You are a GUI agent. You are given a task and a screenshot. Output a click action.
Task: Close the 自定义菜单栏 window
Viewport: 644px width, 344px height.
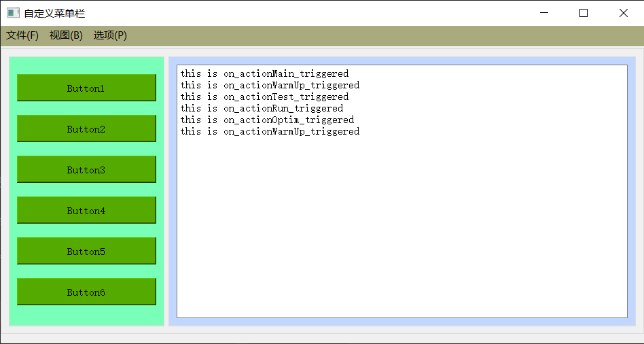click(x=623, y=13)
